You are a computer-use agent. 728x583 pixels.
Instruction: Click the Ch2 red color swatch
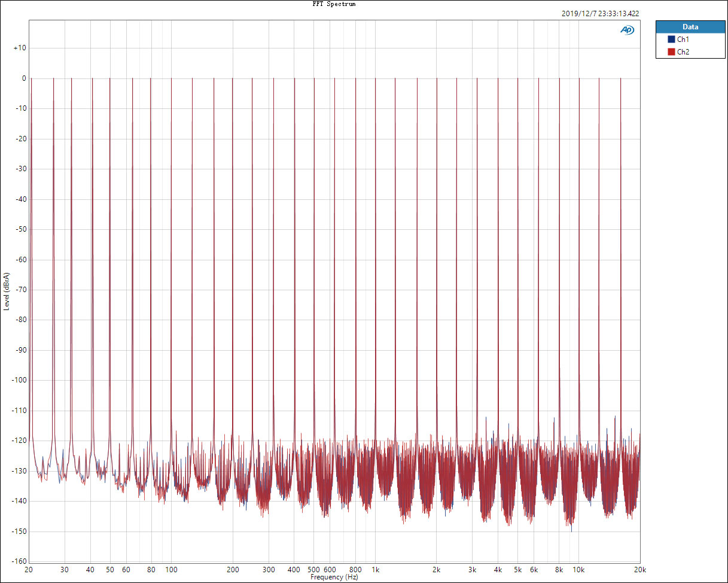[x=671, y=51]
